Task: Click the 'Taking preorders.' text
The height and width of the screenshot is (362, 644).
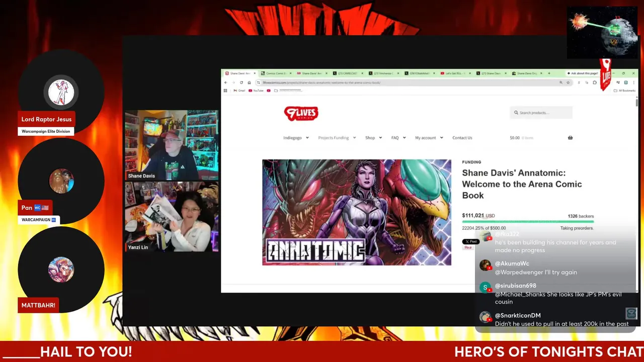Action: 577,228
